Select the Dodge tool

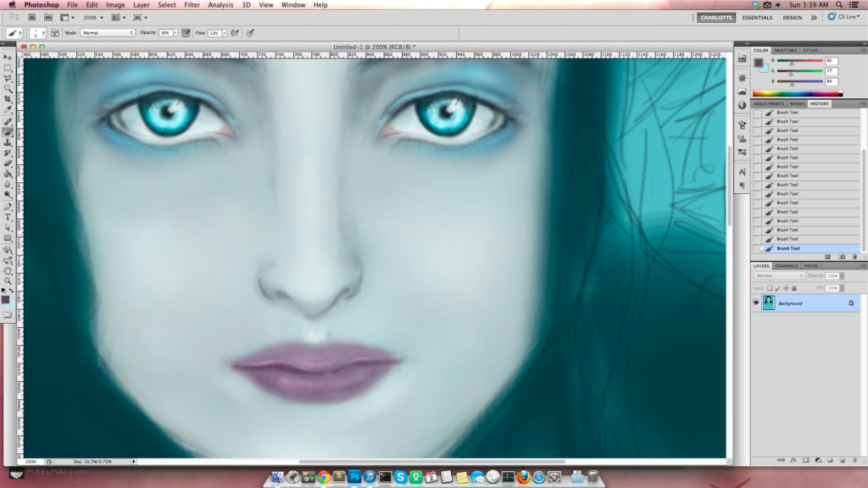pos(8,196)
